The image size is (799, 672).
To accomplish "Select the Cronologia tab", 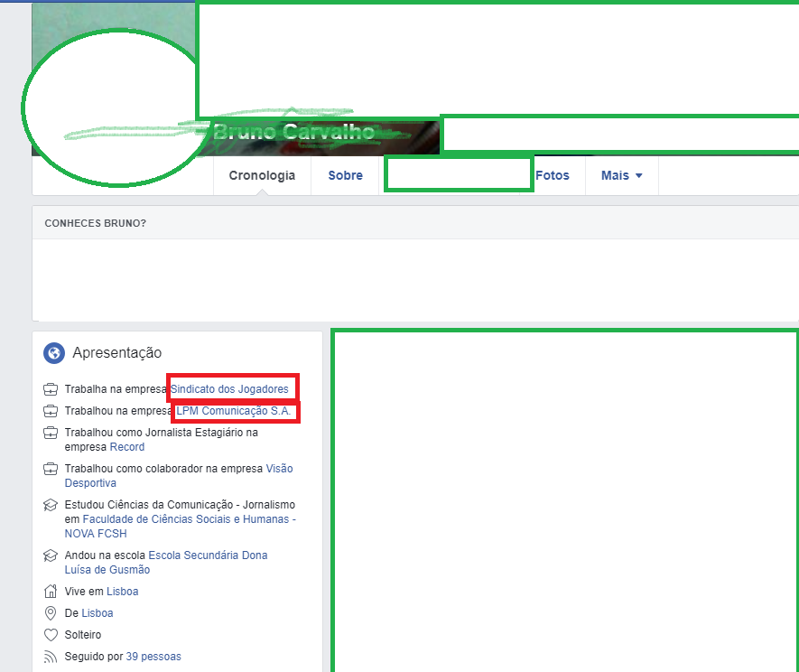I will click(x=262, y=175).
